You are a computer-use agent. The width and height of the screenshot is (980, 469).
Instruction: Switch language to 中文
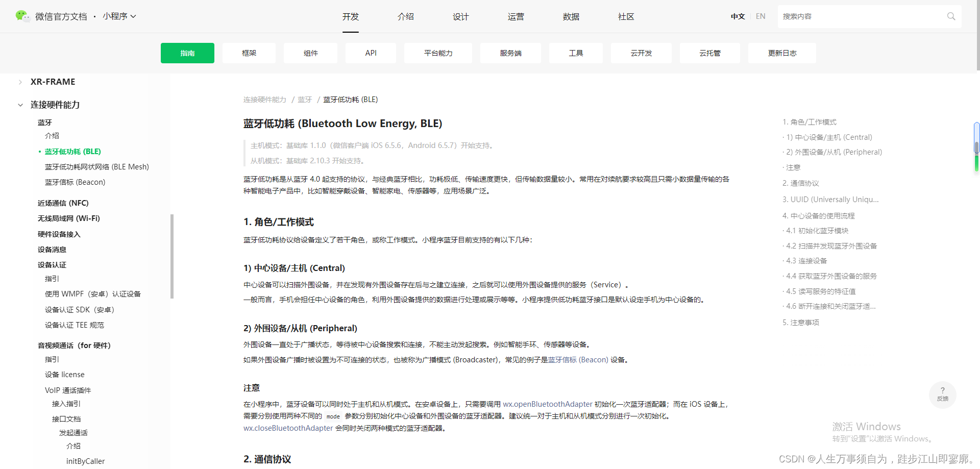(x=738, y=16)
